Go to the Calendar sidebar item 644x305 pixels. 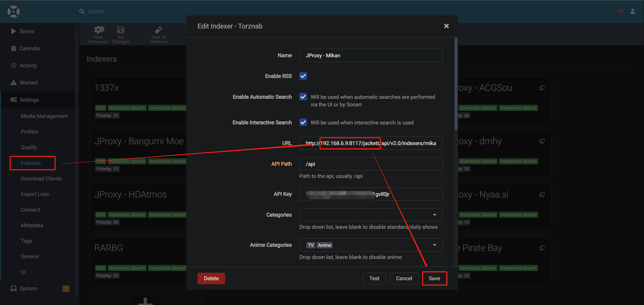pos(30,48)
